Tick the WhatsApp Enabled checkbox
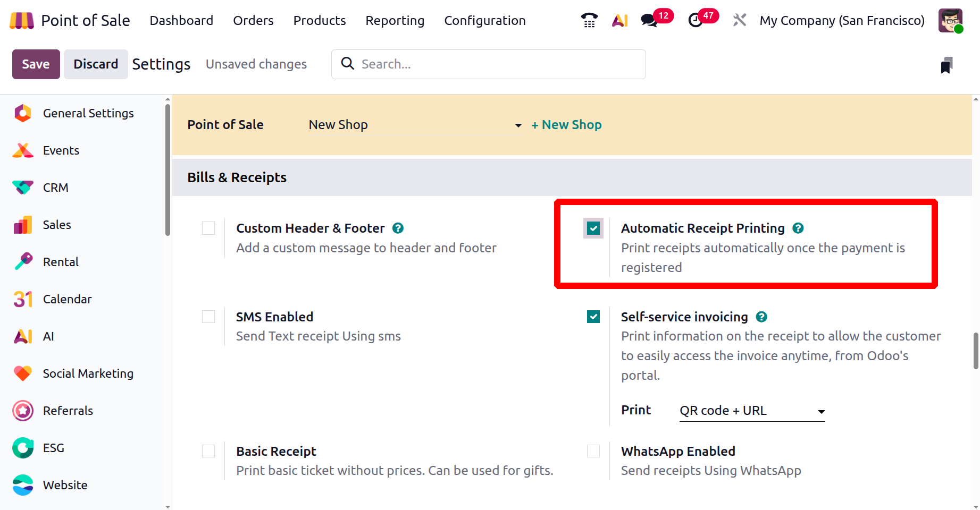Image resolution: width=980 pixels, height=510 pixels. pyautogui.click(x=593, y=451)
